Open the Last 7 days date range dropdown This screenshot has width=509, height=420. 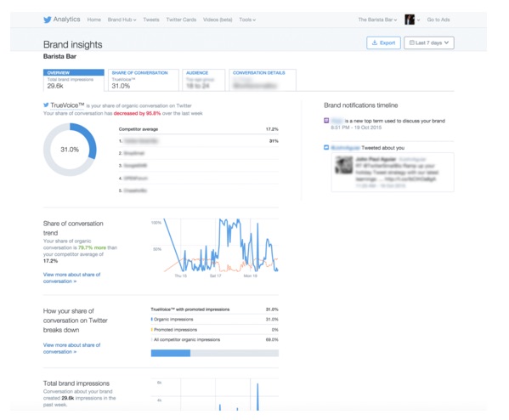[x=429, y=43]
